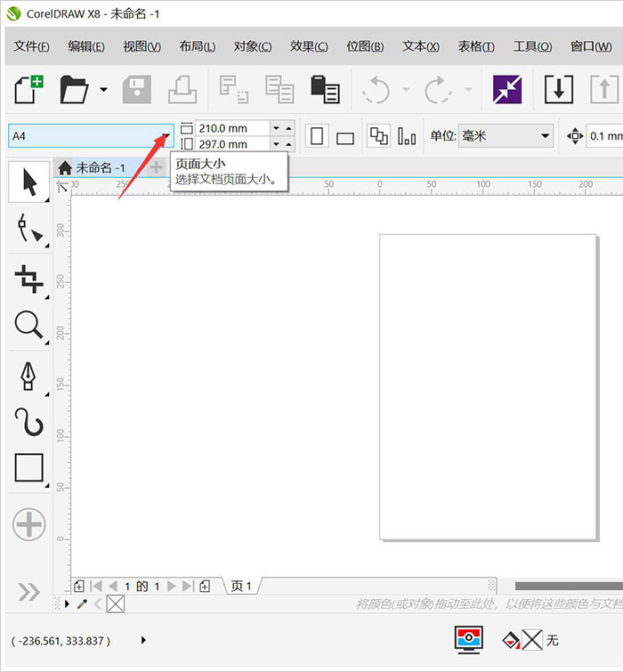The width and height of the screenshot is (623, 672).
Task: Increase page width with up stepper
Action: [288, 128]
